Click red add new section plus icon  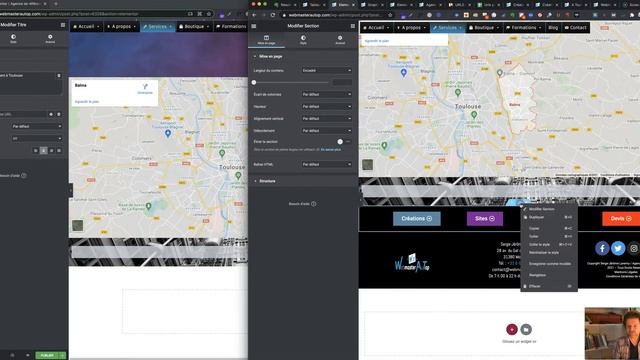(512, 329)
